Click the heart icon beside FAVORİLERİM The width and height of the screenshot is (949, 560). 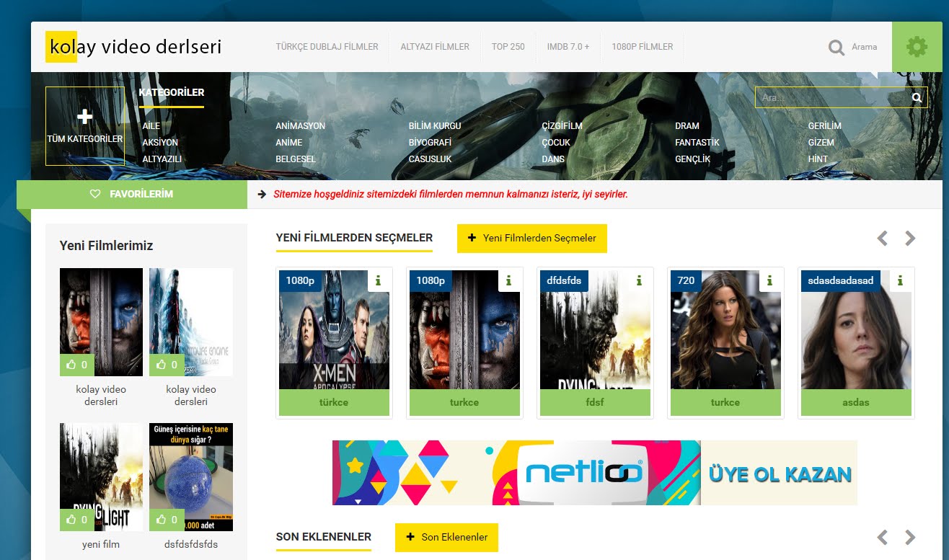[95, 194]
